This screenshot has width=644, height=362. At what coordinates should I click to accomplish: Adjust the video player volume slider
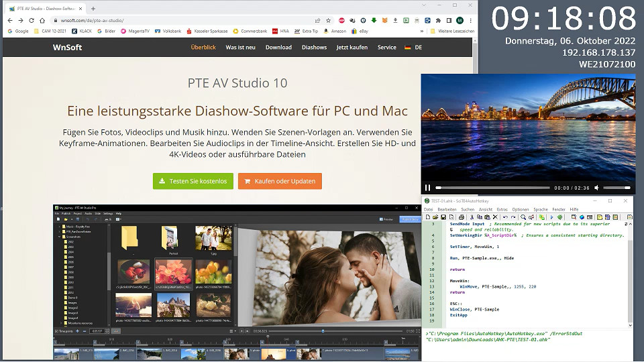click(x=616, y=188)
